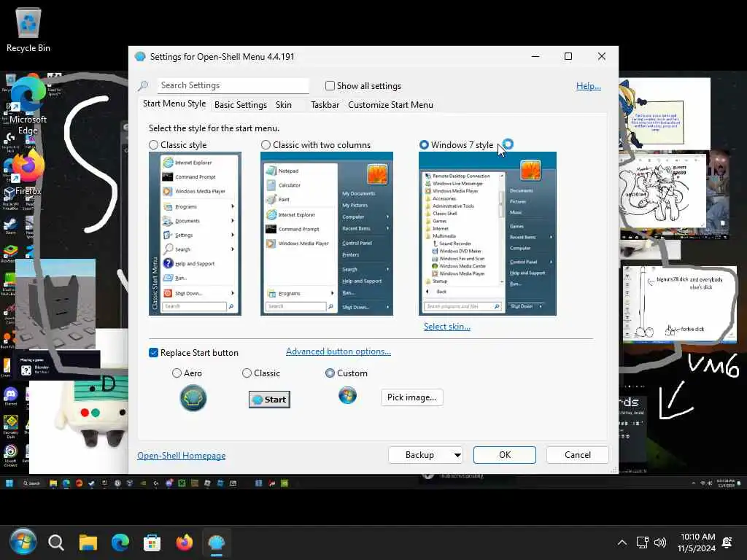The height and width of the screenshot is (560, 747).
Task: Select Open-Shell settings taskbar icon
Action: (216, 542)
